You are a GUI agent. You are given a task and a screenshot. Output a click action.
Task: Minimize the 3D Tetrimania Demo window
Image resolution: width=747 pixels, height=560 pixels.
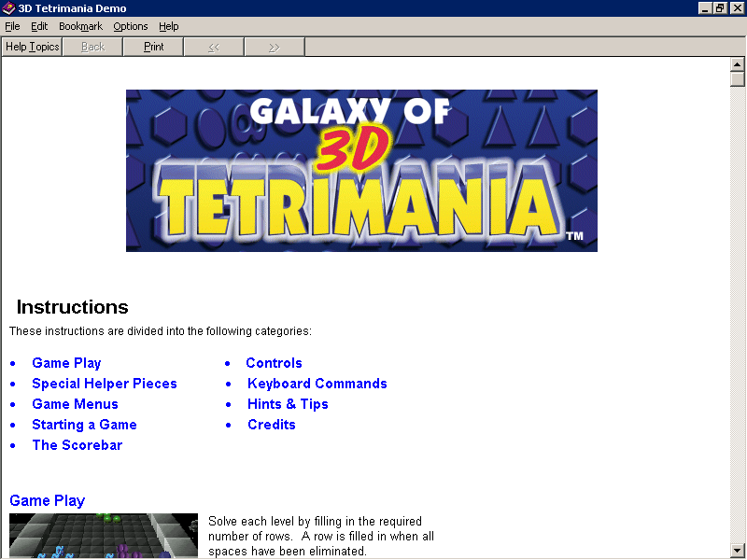[x=705, y=8]
